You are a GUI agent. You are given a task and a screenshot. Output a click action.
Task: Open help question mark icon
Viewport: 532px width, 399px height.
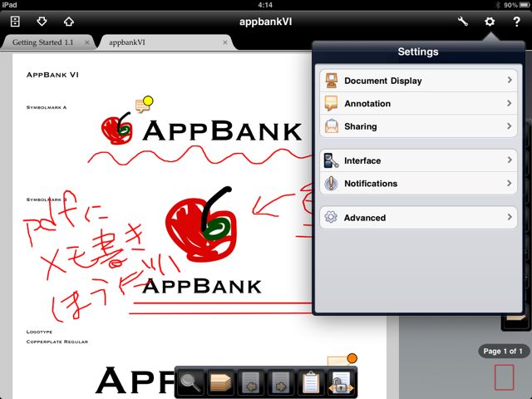tap(516, 22)
